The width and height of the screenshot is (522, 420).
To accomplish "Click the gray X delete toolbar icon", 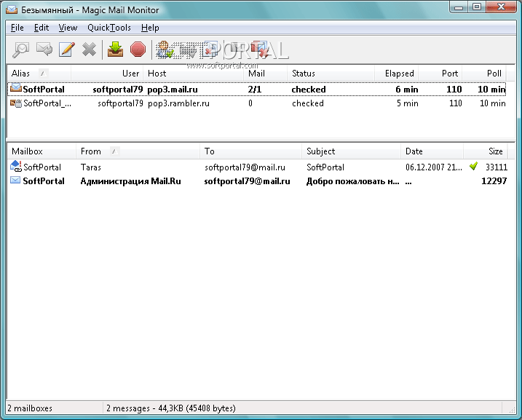I will (x=89, y=49).
